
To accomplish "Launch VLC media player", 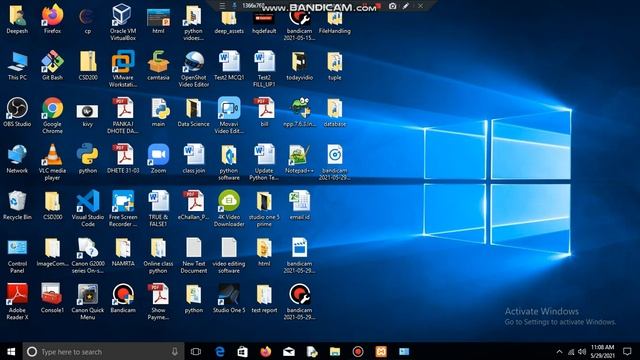I will [x=52, y=162].
